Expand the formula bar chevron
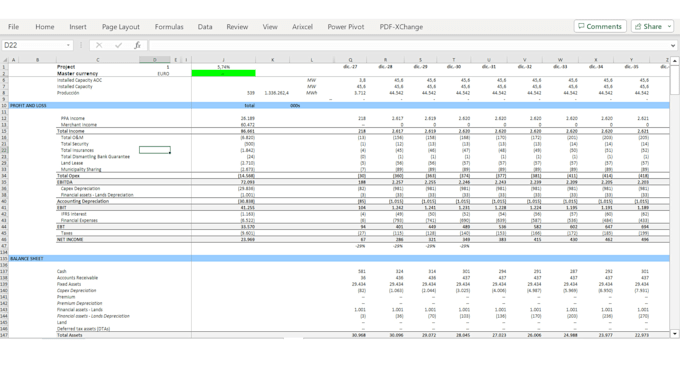 click(673, 45)
